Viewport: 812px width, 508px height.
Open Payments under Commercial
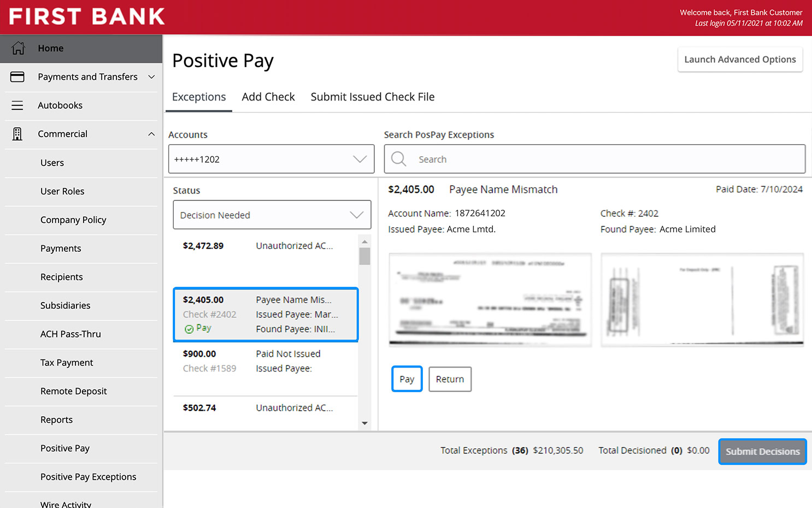pos(81,249)
